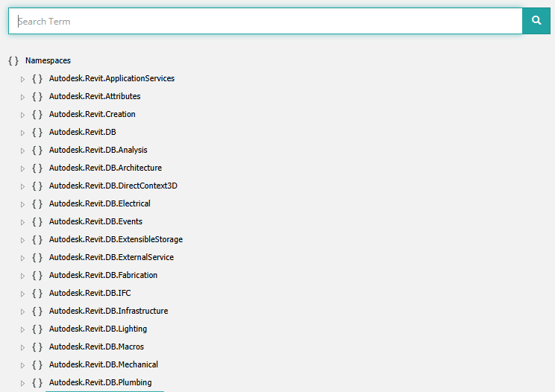Select Autodesk.Revit.DB.Macros namespace text
Image resolution: width=555 pixels, height=392 pixels.
pos(96,347)
